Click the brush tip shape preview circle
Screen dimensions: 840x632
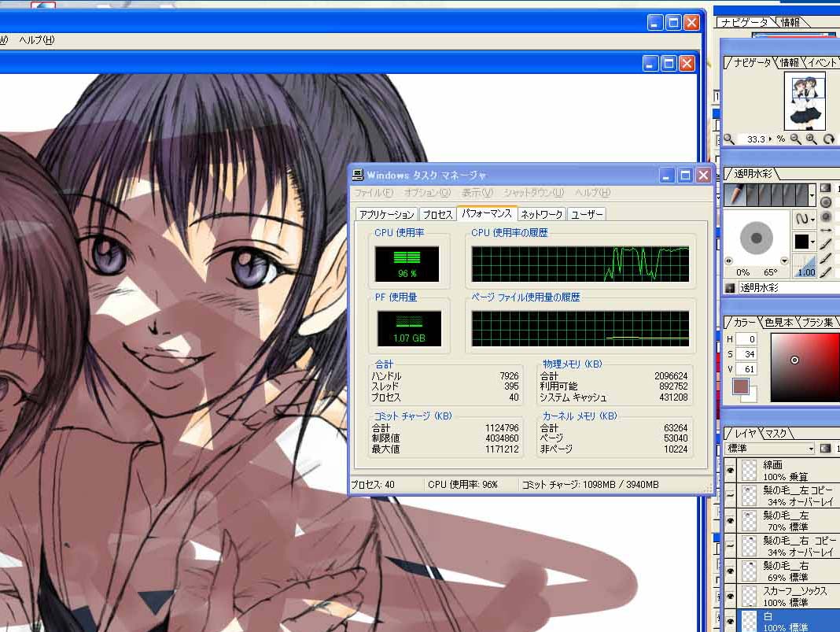point(757,238)
